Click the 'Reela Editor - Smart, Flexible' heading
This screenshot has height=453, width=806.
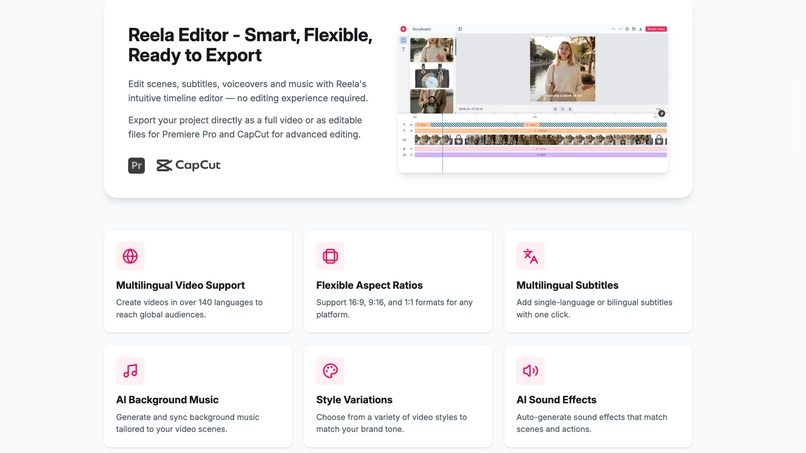pos(250,45)
